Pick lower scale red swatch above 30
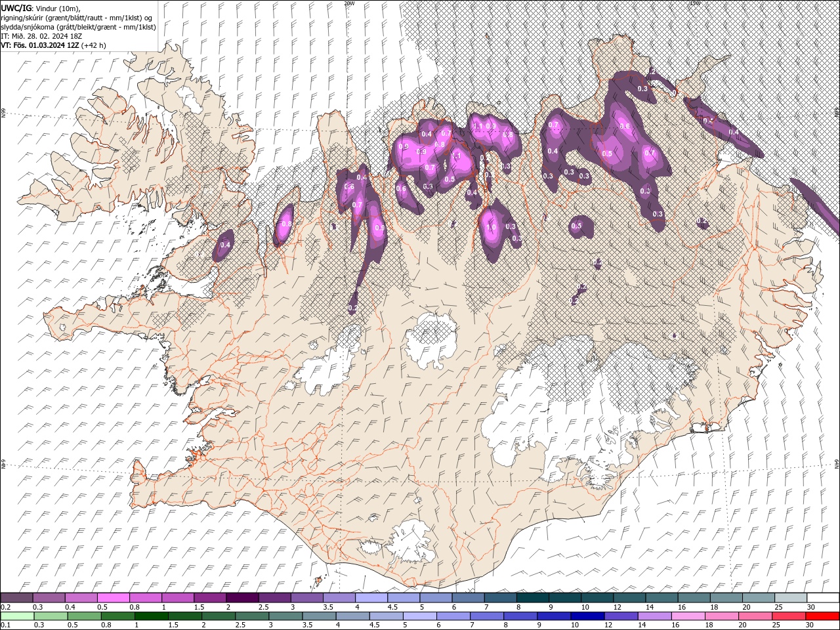840x630 pixels. click(822, 616)
